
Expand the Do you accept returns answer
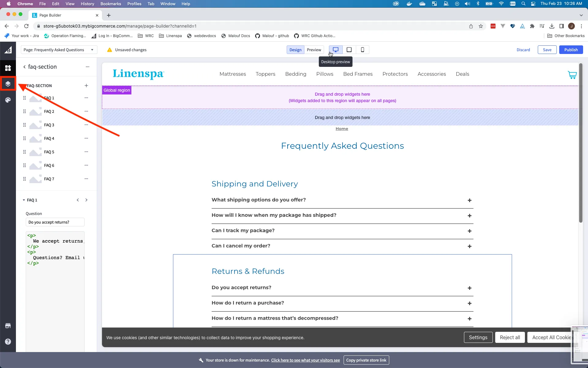tap(469, 288)
